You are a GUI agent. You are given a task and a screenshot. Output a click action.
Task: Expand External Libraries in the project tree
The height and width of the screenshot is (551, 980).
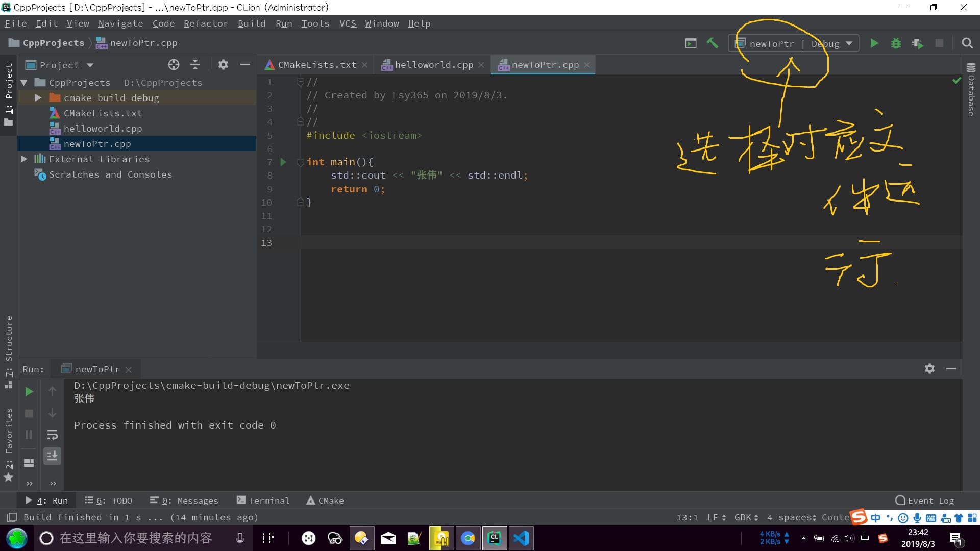(x=23, y=159)
